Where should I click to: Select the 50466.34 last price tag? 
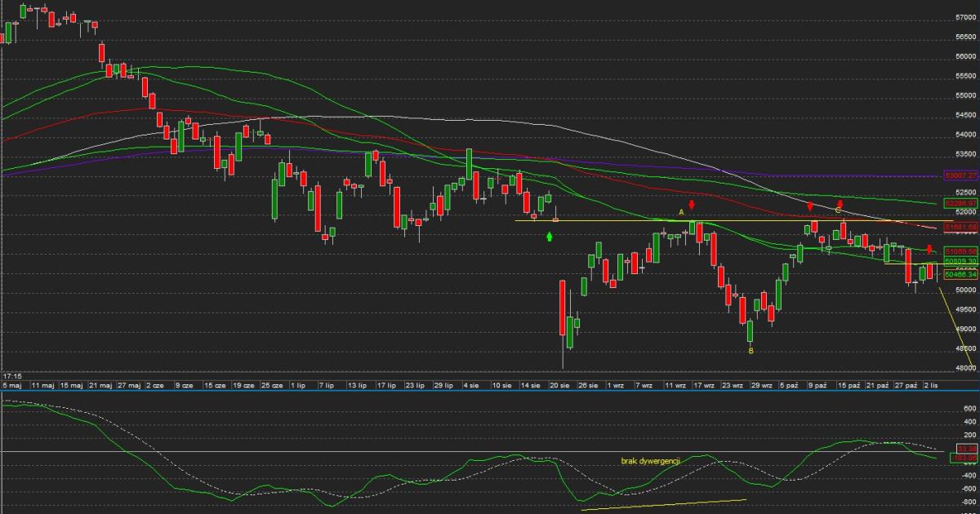click(x=960, y=275)
